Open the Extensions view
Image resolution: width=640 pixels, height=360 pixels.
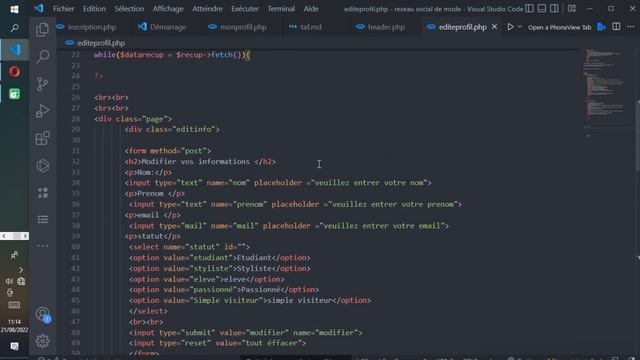click(42, 138)
